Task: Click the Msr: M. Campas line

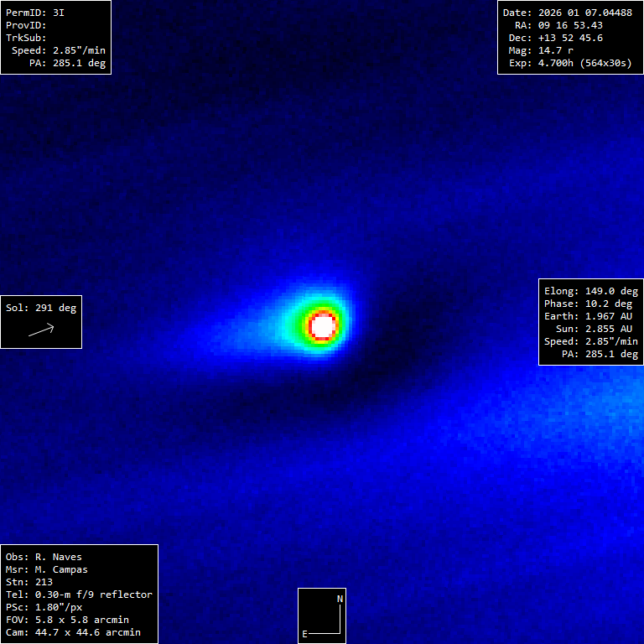Action: 47,569
